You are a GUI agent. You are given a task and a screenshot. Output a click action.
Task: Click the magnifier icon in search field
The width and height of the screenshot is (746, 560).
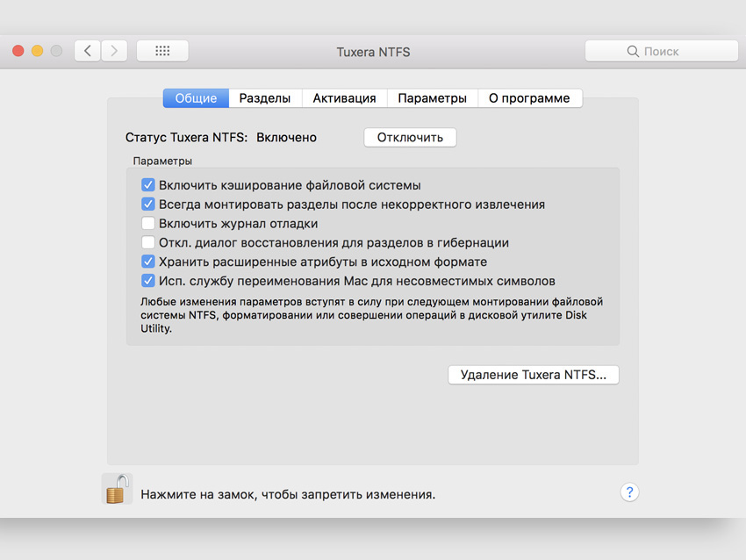click(633, 52)
